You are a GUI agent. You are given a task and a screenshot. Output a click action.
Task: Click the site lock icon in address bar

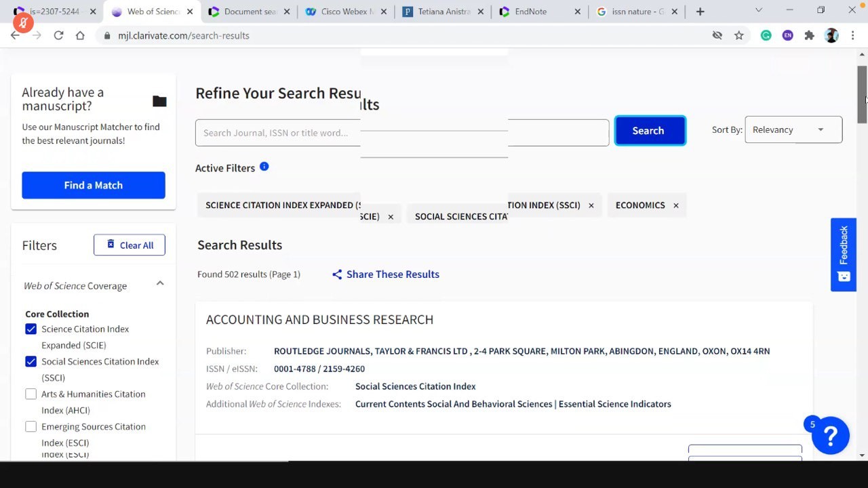click(107, 35)
